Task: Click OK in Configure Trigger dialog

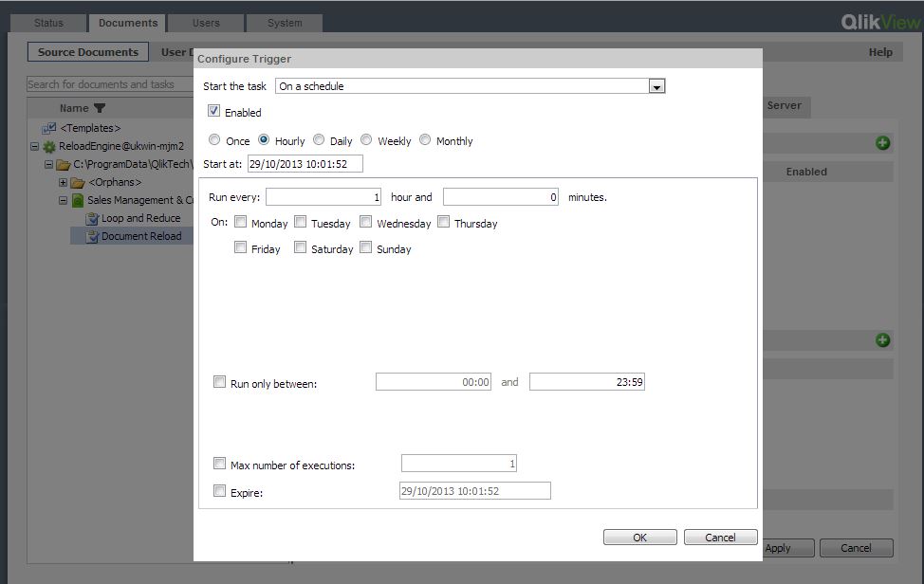Action: (x=640, y=537)
